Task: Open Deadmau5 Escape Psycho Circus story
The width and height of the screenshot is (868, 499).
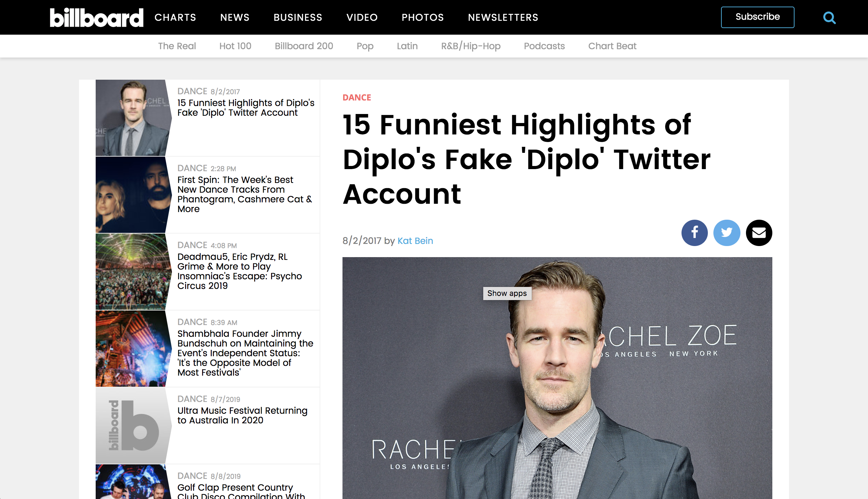Action: 240,271
